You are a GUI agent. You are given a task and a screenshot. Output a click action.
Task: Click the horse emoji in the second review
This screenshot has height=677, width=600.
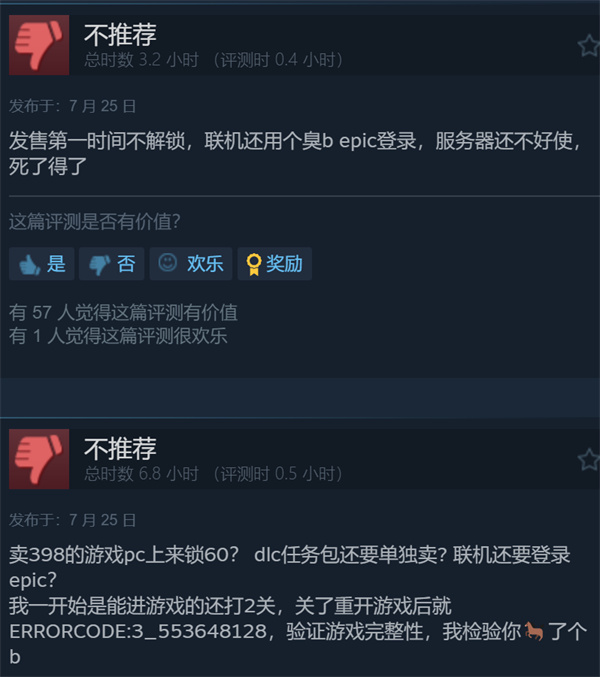(534, 631)
